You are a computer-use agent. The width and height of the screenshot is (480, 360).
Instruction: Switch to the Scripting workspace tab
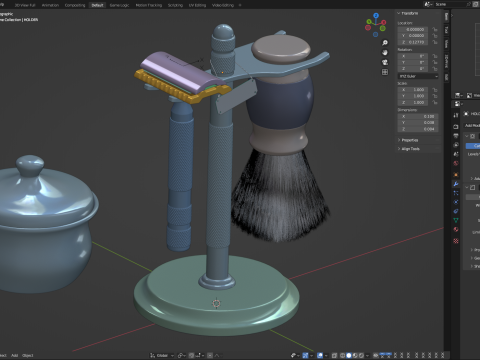click(175, 5)
